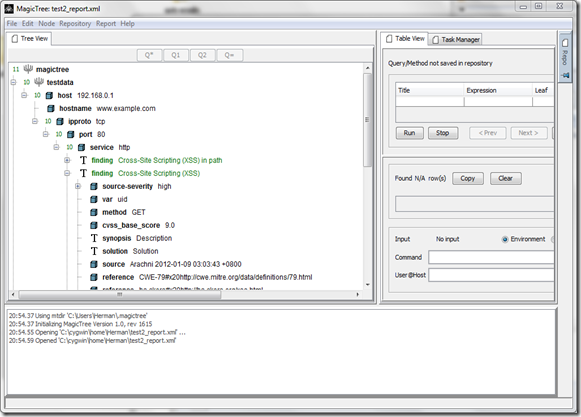581x417 pixels.
Task: Click the Command input field
Action: 491,257
